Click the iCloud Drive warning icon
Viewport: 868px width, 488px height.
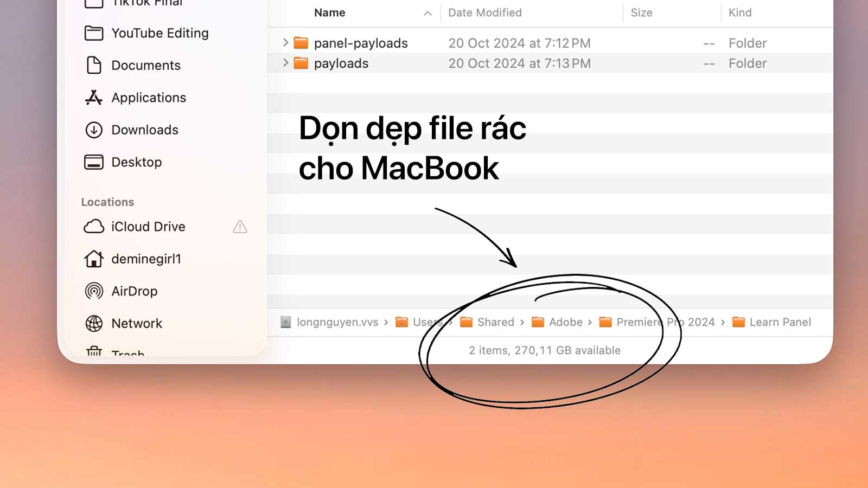click(240, 227)
